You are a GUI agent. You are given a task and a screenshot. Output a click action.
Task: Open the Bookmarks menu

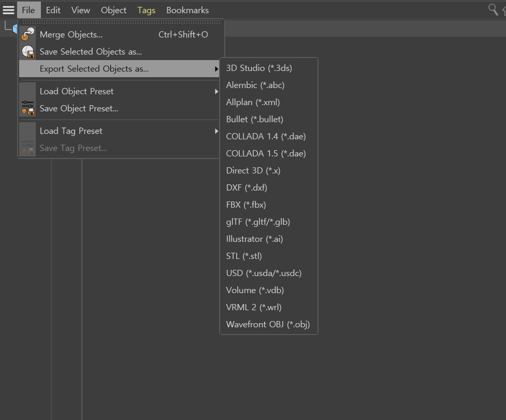187,10
